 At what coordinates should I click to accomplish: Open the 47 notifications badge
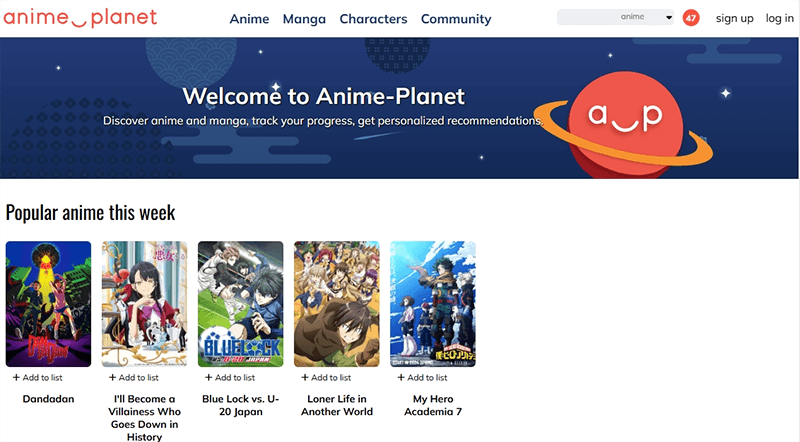691,18
